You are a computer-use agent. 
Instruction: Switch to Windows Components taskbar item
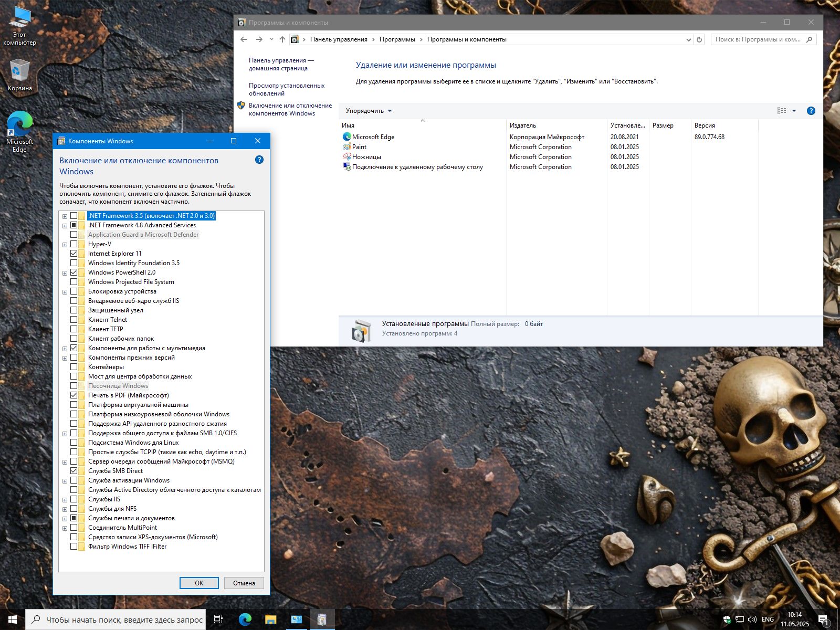click(322, 619)
